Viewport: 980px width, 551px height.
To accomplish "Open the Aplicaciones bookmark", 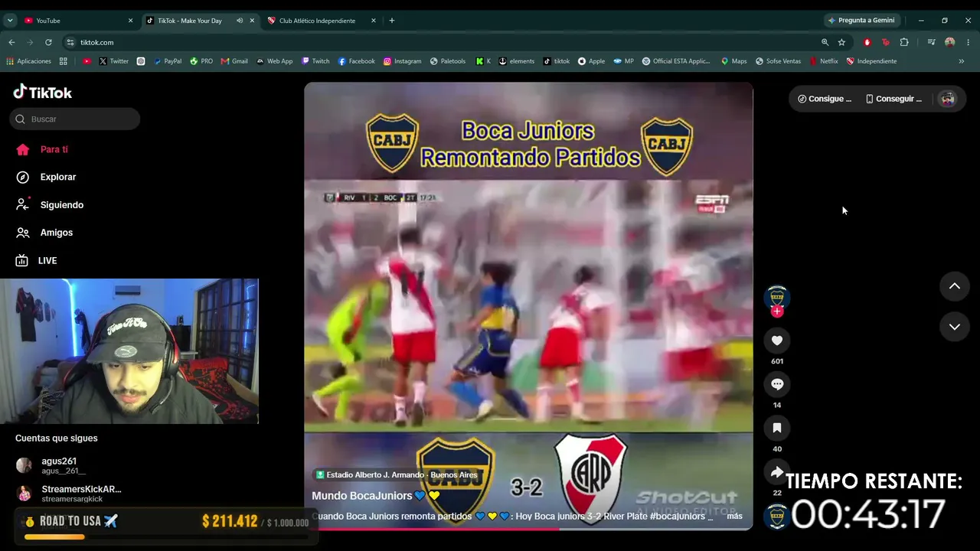I will point(28,61).
